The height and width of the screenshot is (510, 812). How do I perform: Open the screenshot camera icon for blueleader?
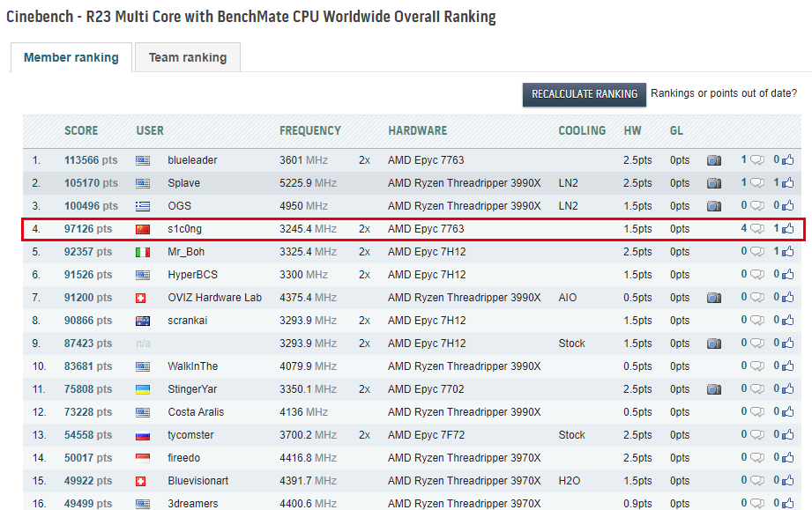pos(714,160)
